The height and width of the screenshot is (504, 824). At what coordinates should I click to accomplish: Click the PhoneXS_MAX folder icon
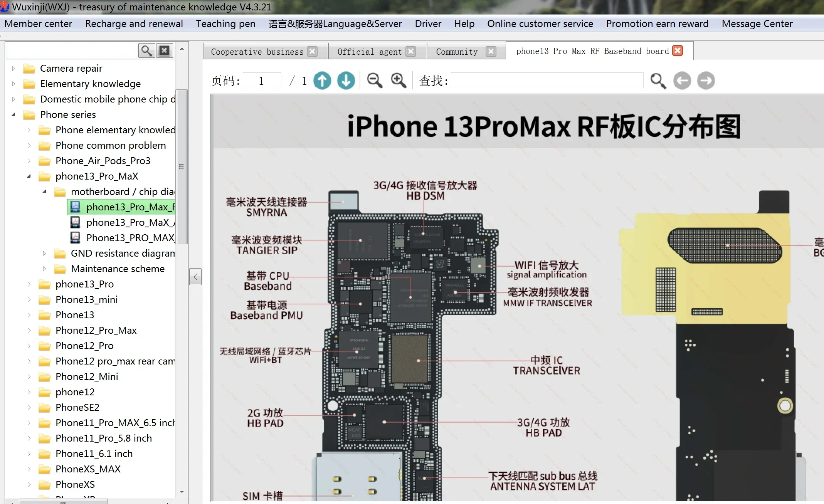(45, 469)
